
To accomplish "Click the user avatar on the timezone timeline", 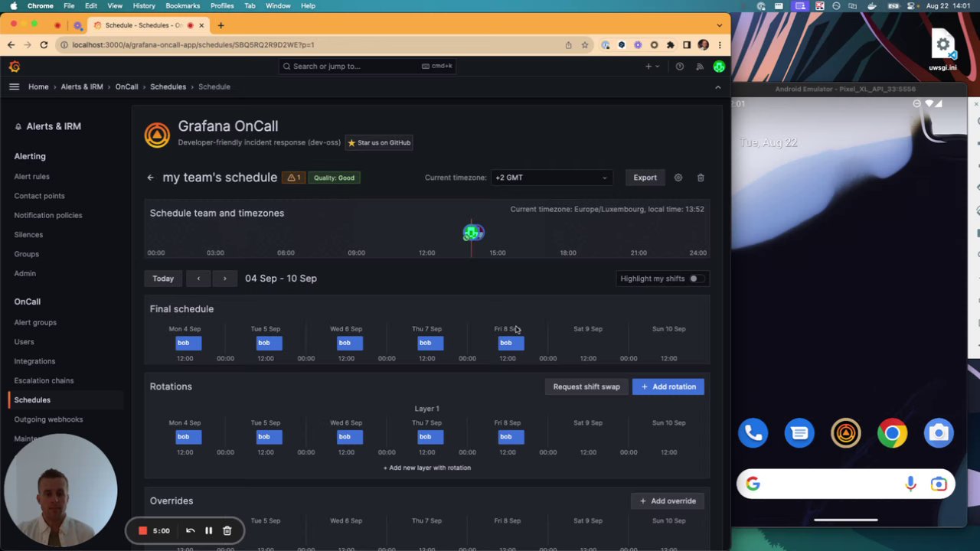I will [473, 233].
